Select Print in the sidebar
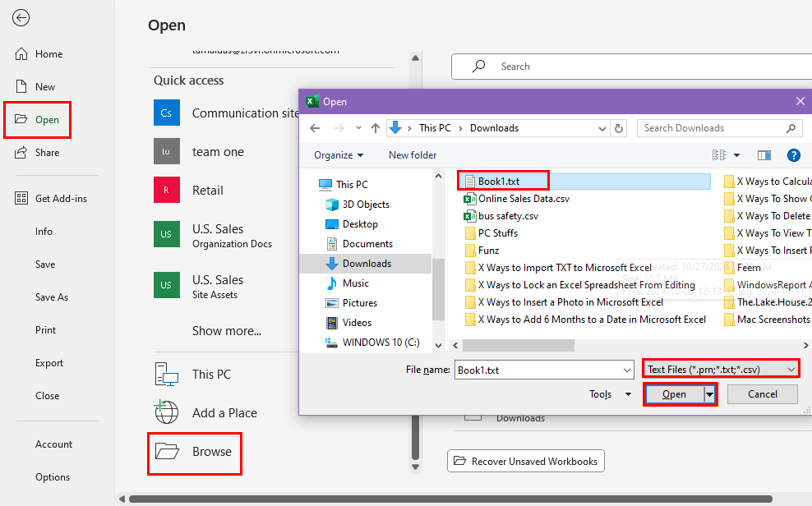 coord(45,330)
